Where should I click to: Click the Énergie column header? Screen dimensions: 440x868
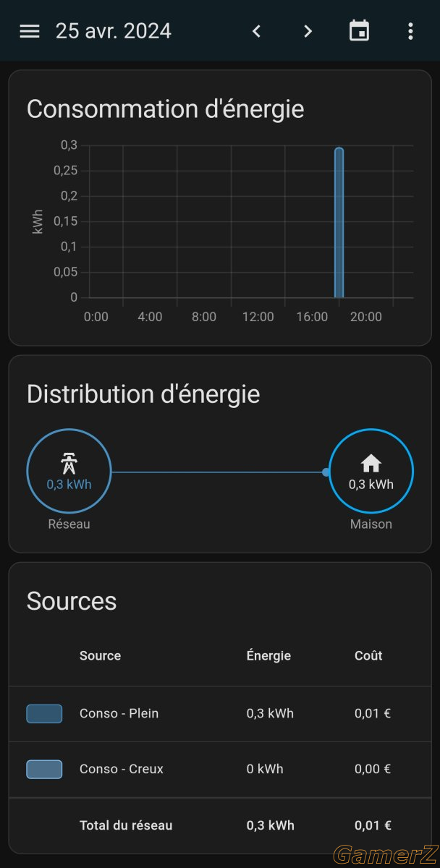[x=268, y=655]
